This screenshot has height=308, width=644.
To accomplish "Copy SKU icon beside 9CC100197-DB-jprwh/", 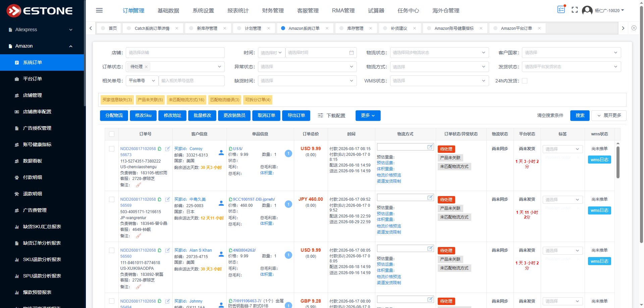I will click(x=230, y=199).
